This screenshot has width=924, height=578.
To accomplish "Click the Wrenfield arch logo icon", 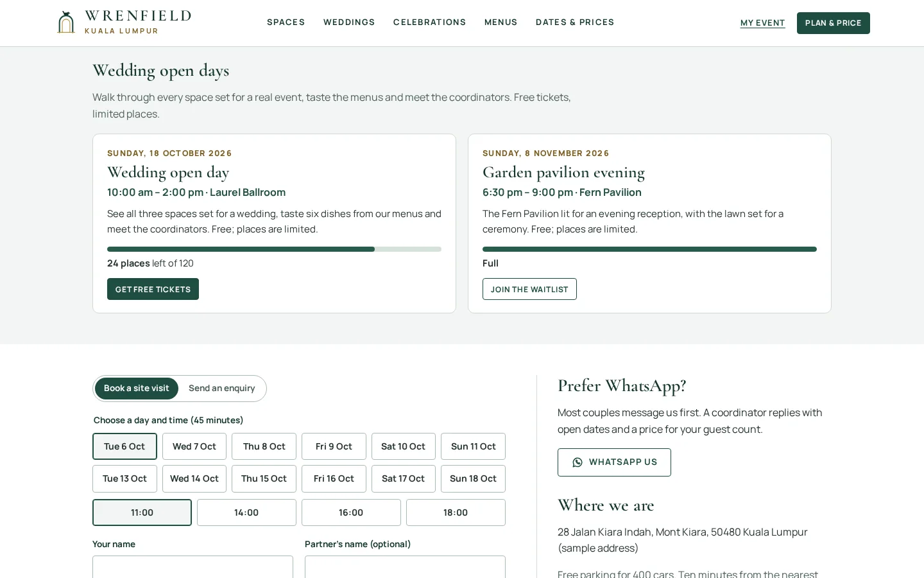I will tap(66, 22).
